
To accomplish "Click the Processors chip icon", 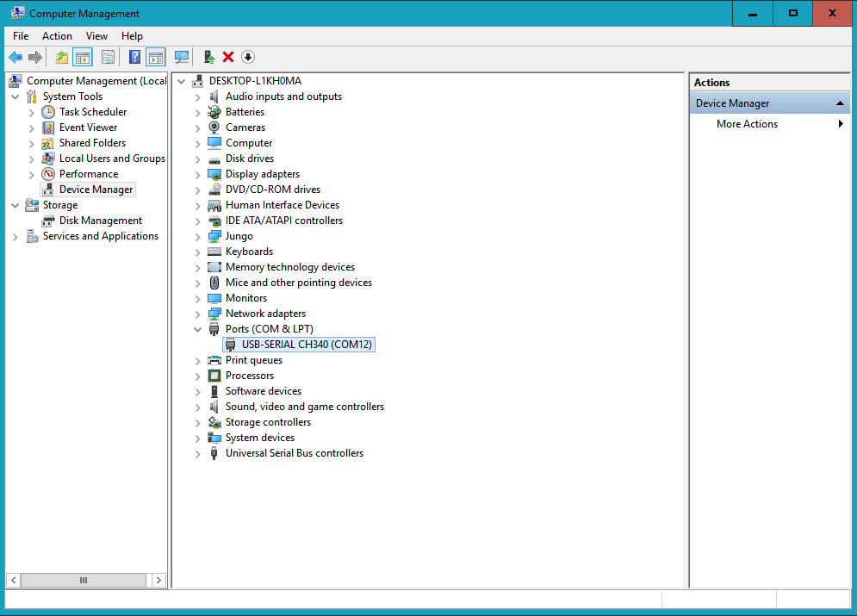I will 214,376.
